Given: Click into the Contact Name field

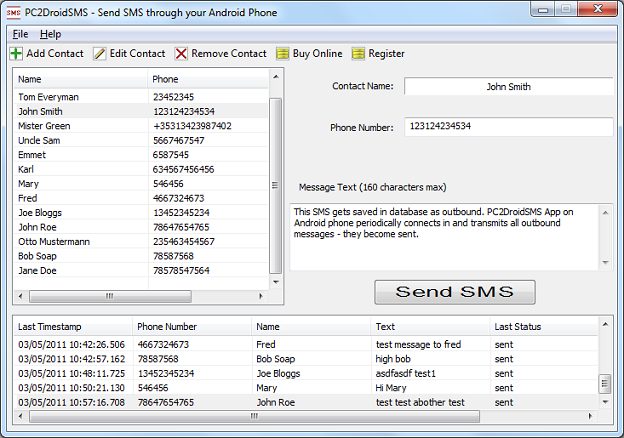Looking at the screenshot, I should [x=509, y=86].
